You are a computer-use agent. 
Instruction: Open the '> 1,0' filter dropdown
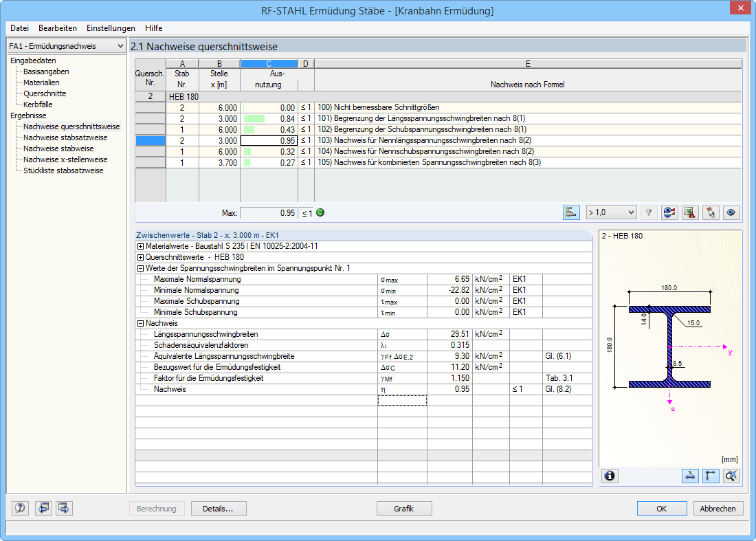point(611,212)
